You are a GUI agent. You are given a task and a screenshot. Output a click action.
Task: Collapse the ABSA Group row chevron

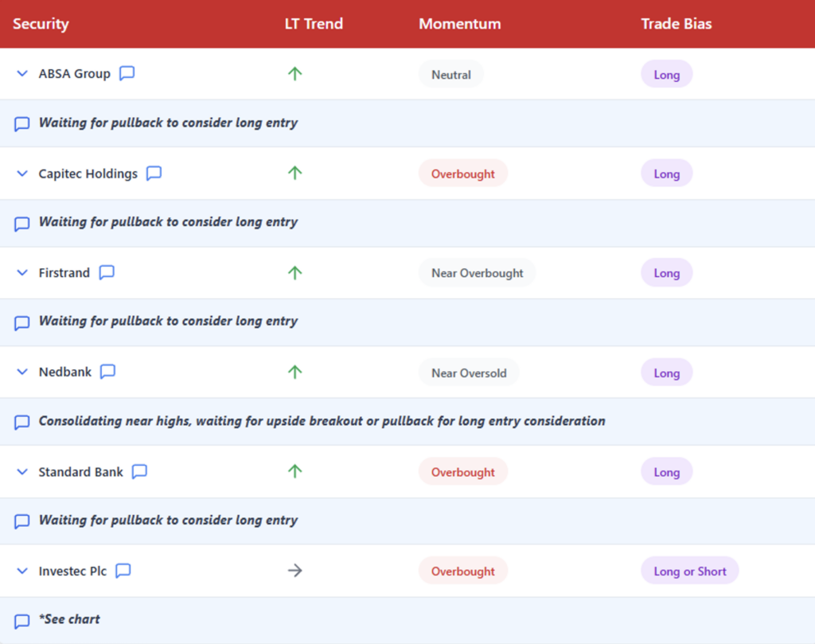click(22, 74)
